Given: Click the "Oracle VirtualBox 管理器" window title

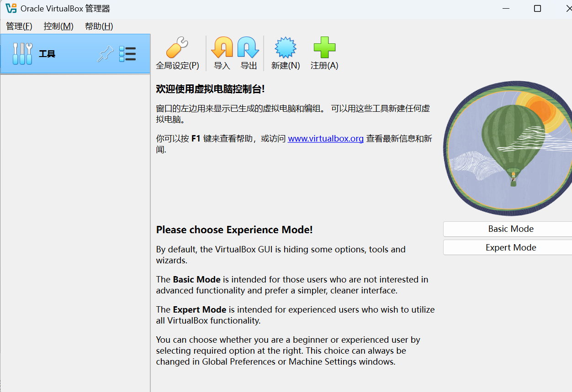Looking at the screenshot, I should pos(65,9).
